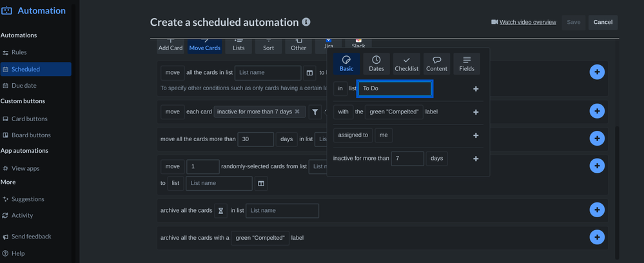Open the Checklist filter tab

coord(407,64)
